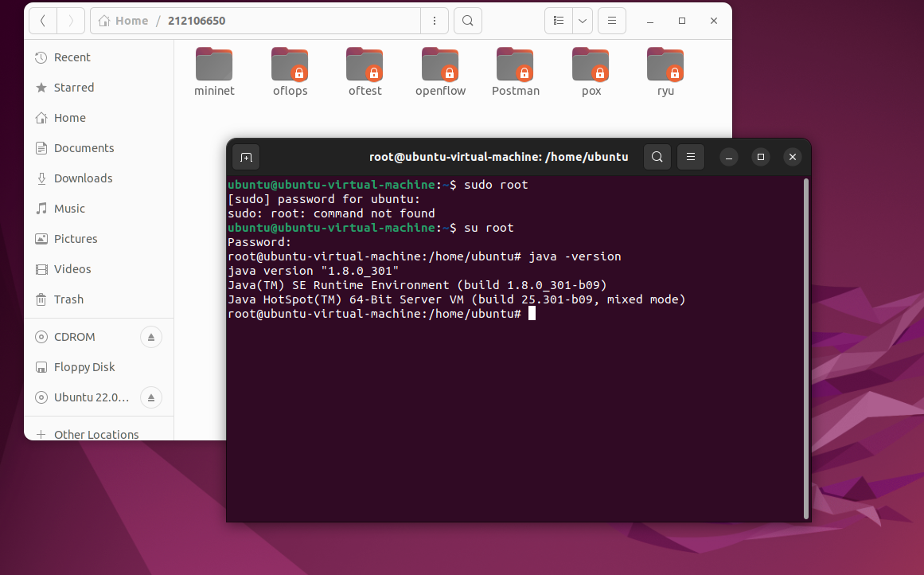924x575 pixels.
Task: Minimize the file manager window
Action: click(x=650, y=21)
